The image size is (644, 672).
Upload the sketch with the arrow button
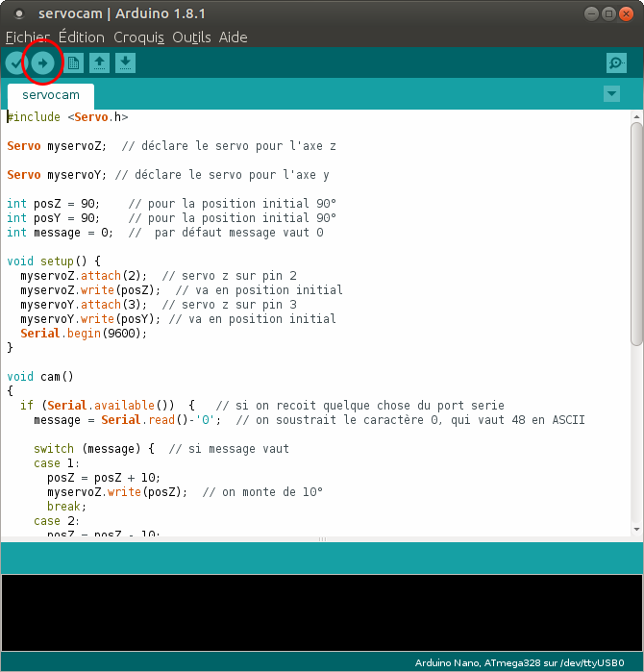point(43,63)
